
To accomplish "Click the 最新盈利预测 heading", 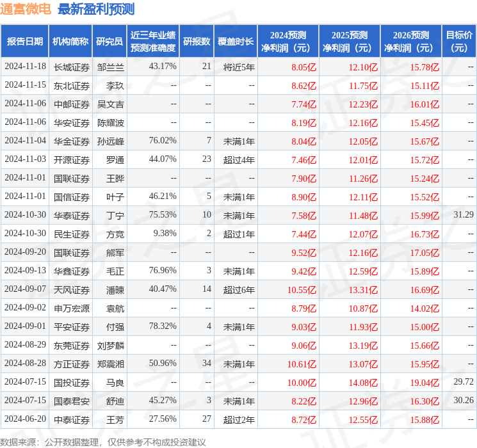I will coord(96,9).
